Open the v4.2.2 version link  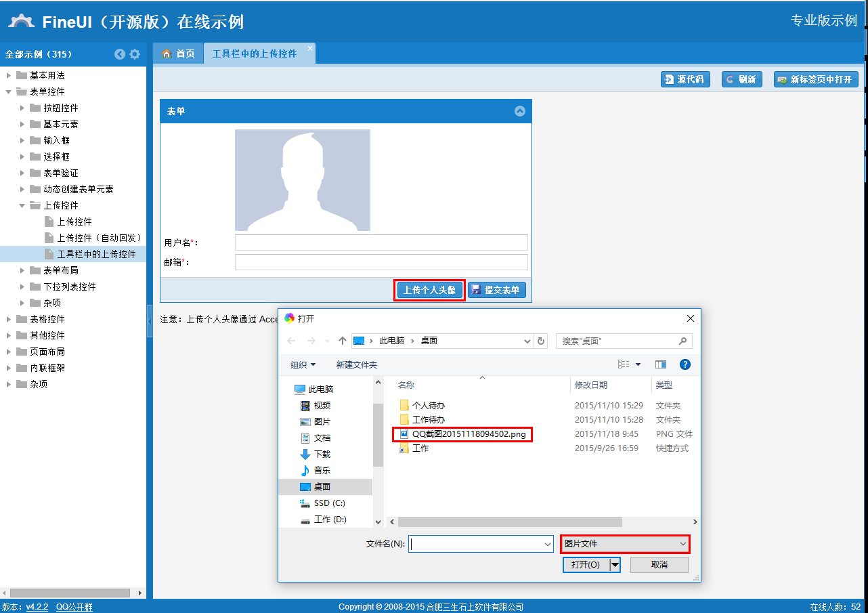[x=37, y=607]
